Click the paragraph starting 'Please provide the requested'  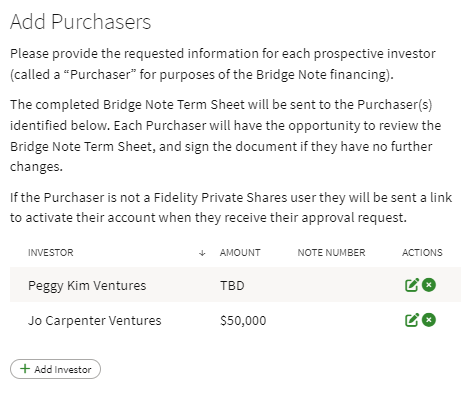(x=223, y=64)
